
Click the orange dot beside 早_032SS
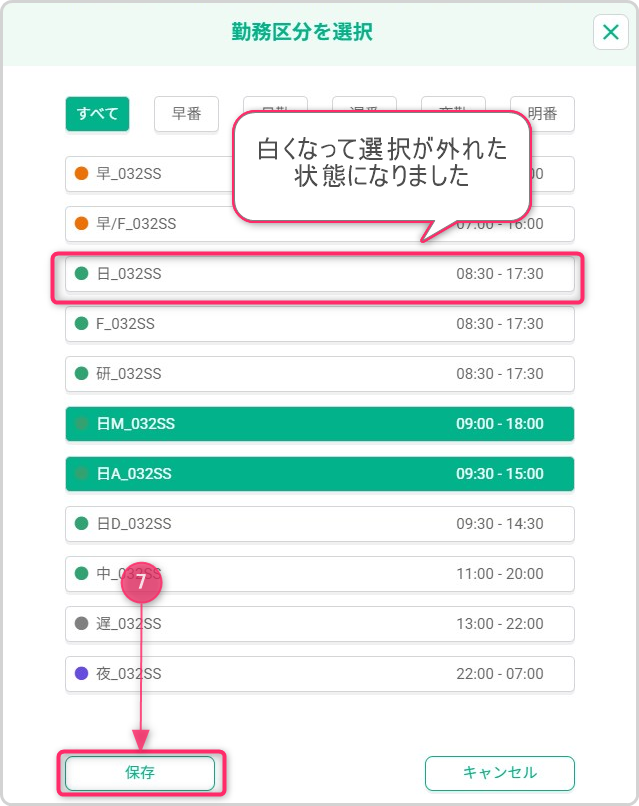coord(82,174)
